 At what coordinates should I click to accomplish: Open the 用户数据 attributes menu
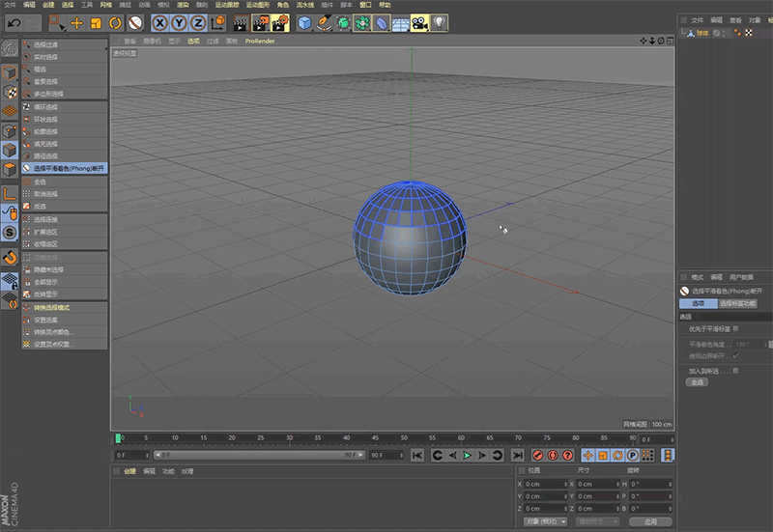click(x=741, y=277)
